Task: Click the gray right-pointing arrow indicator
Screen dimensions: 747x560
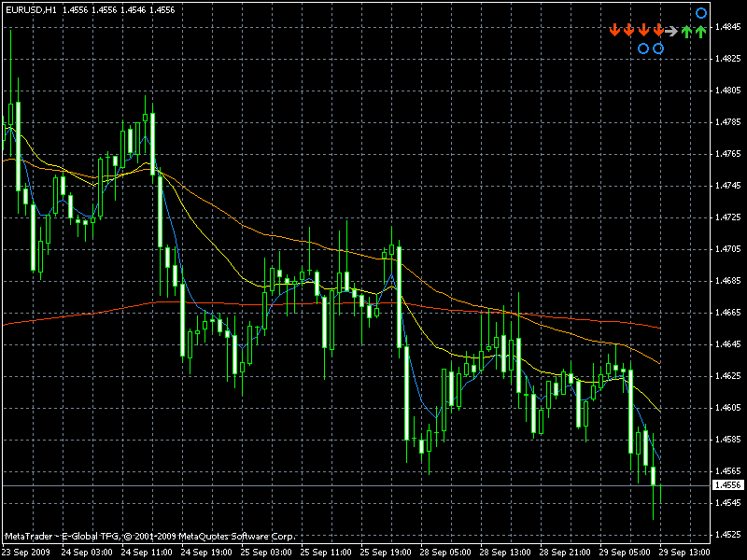Action: pyautogui.click(x=671, y=32)
